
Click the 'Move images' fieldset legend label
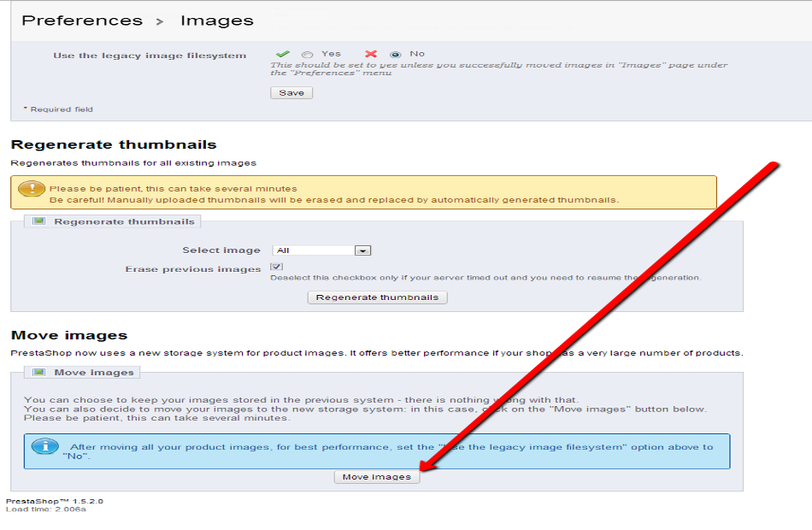pyautogui.click(x=94, y=373)
